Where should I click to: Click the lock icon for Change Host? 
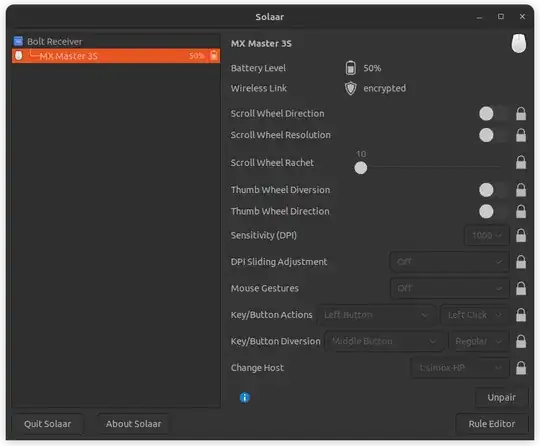[x=521, y=368]
